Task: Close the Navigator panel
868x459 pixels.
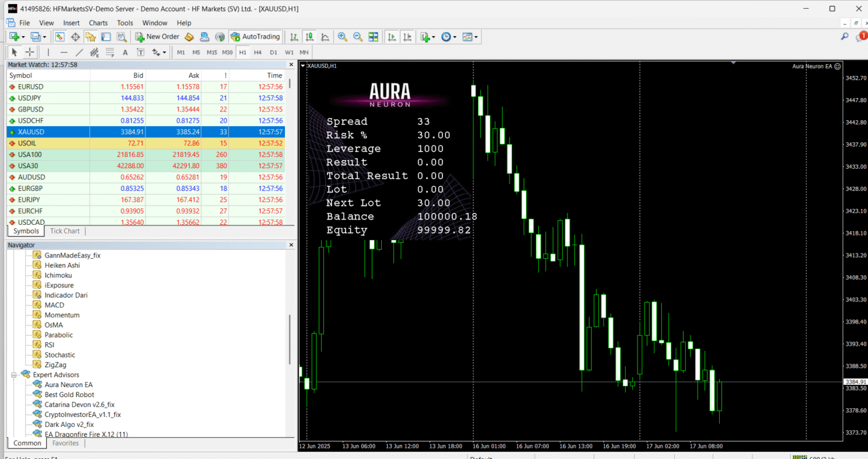Action: tap(290, 245)
